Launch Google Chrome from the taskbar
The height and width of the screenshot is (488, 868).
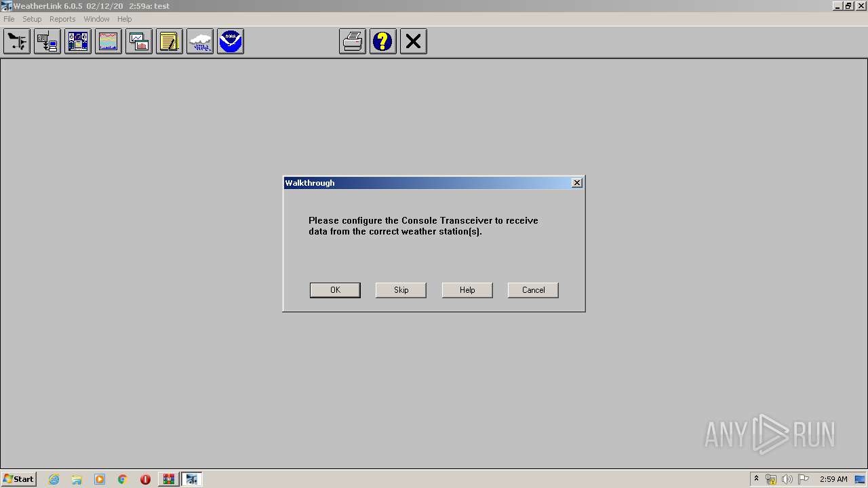123,479
